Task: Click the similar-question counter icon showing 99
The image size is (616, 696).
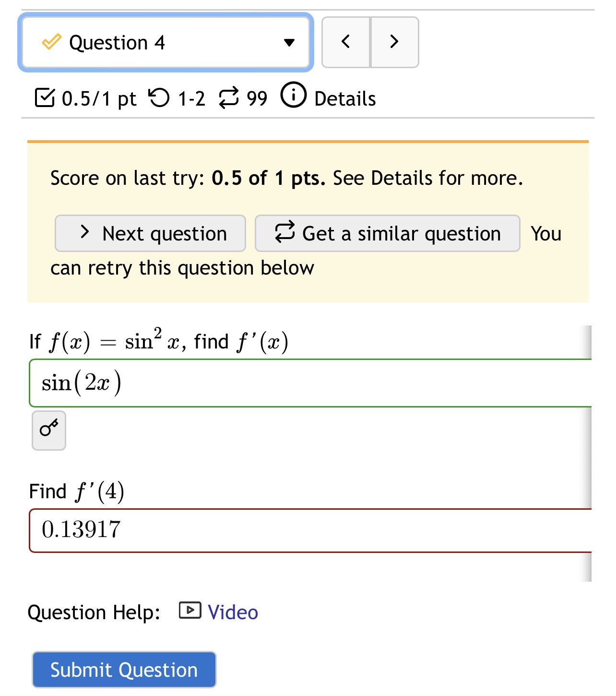Action: (x=229, y=97)
